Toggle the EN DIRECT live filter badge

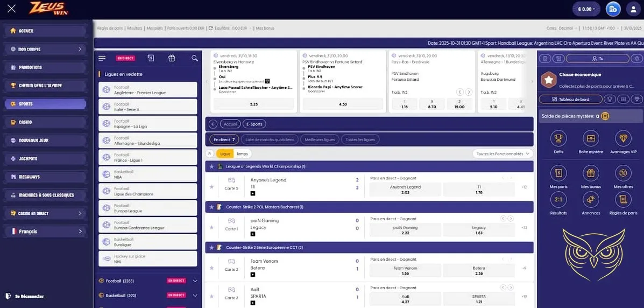point(125,58)
